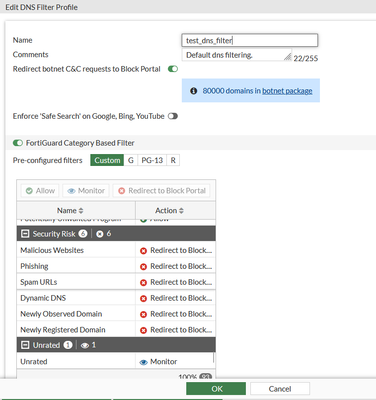
Task: Click the Comments text field
Action: [x=237, y=55]
